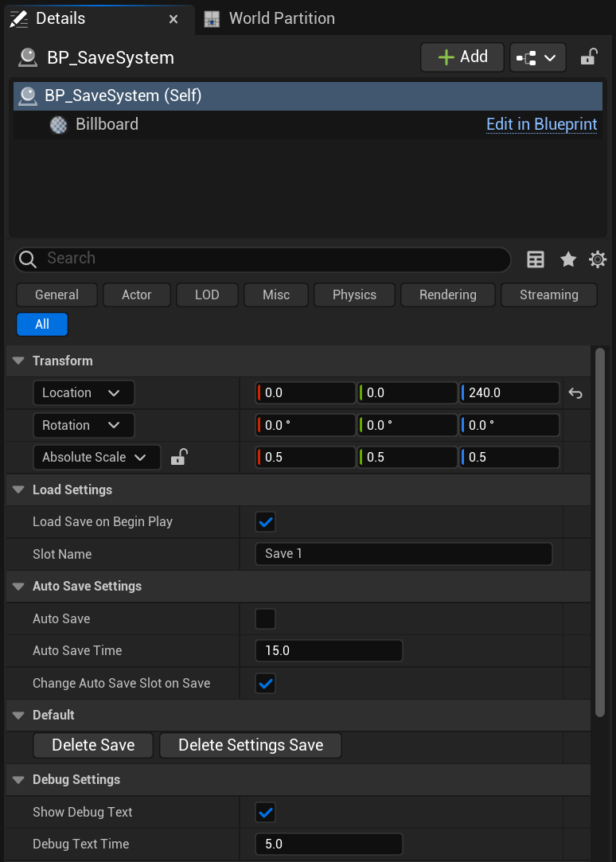Click the lock icon beside Add button
This screenshot has height=862, width=616.
coord(589,57)
